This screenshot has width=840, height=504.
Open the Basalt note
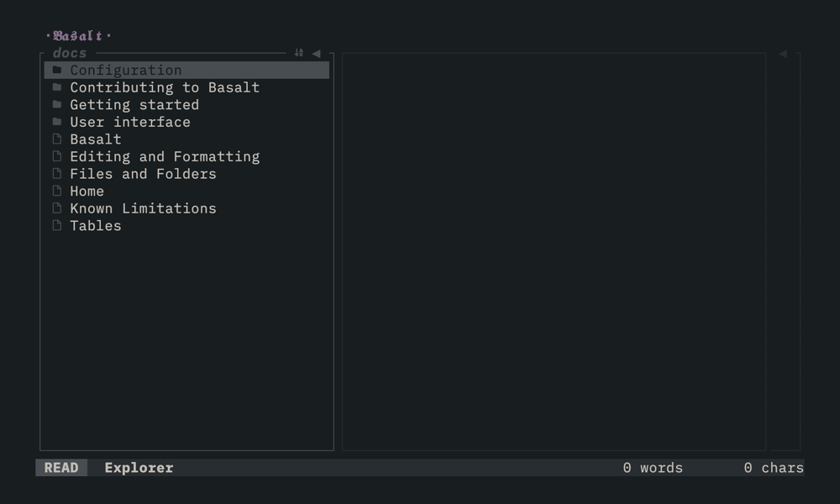click(x=186, y=139)
